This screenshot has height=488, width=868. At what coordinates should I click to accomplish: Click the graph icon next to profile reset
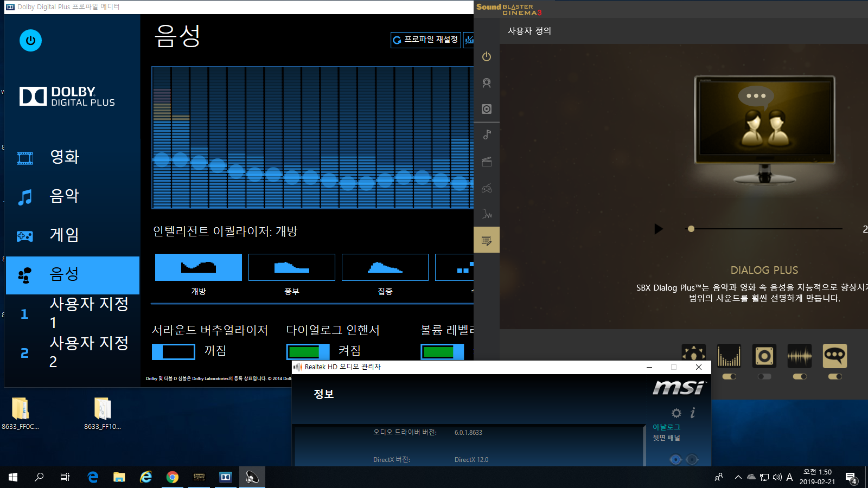(x=469, y=40)
